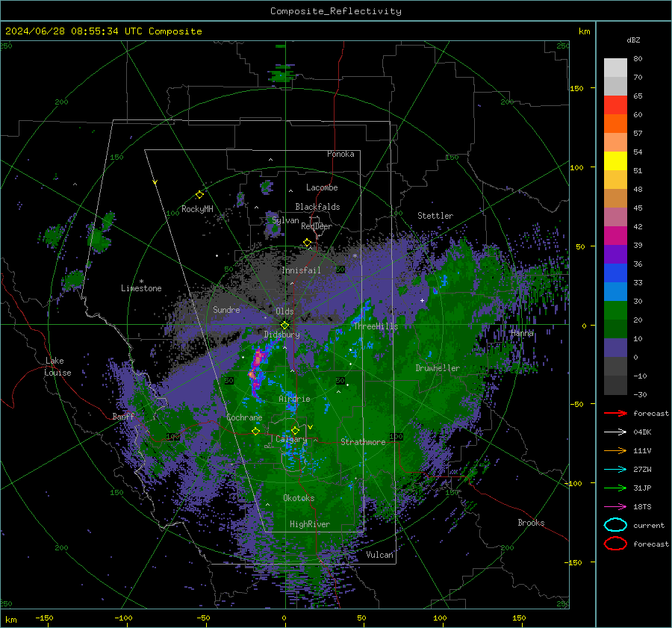Screen dimensions: 672x628
Task: Click the red forecast arrow in legend
Action: (x=615, y=413)
